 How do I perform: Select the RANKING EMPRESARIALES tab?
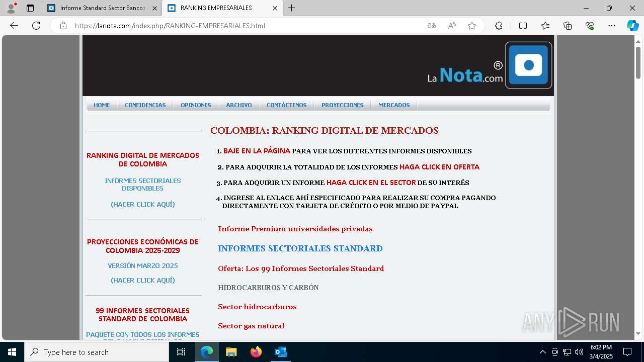click(223, 8)
